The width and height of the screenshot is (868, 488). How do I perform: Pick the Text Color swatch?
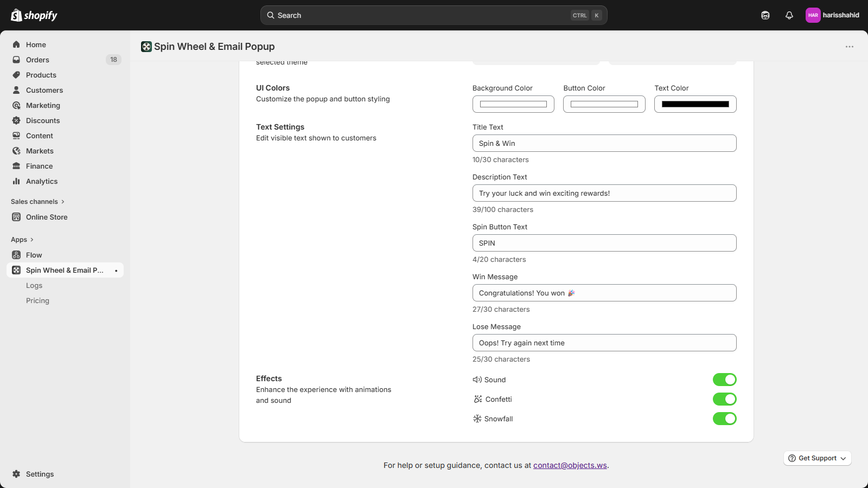click(695, 104)
